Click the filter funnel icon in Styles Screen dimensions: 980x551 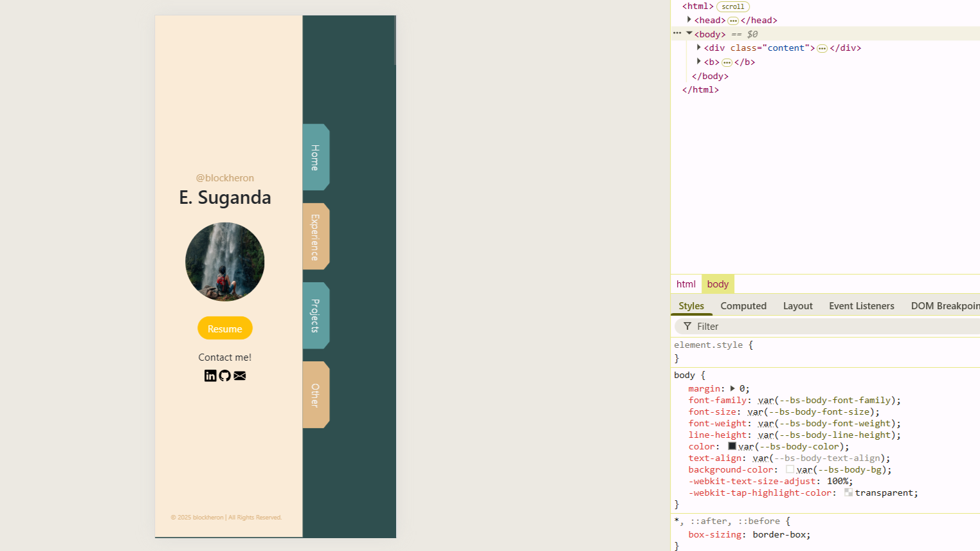click(x=687, y=327)
